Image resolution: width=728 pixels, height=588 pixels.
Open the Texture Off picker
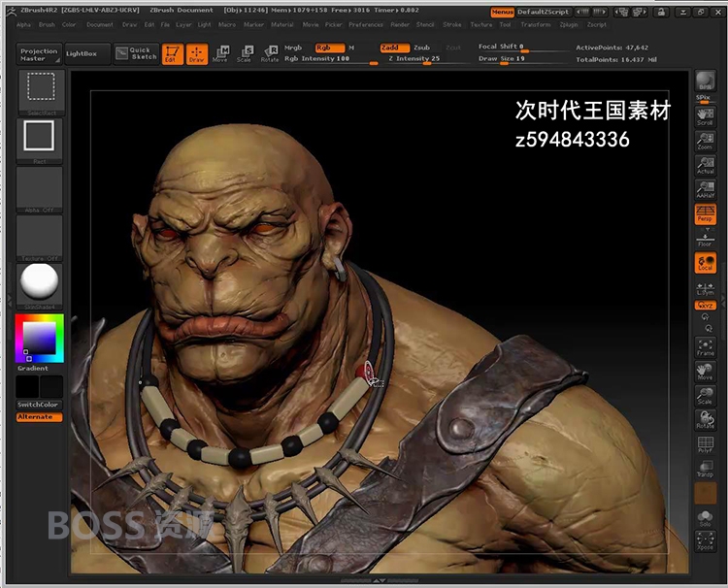[x=40, y=238]
